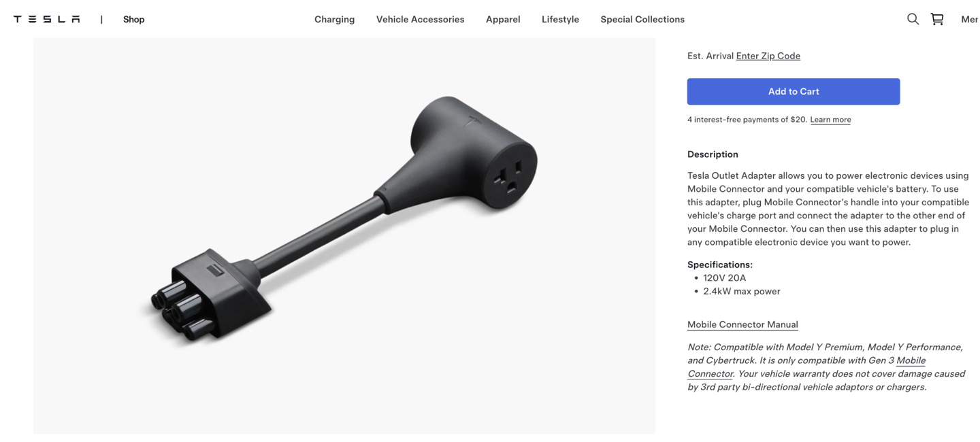Click the Tesla logo

[47, 19]
